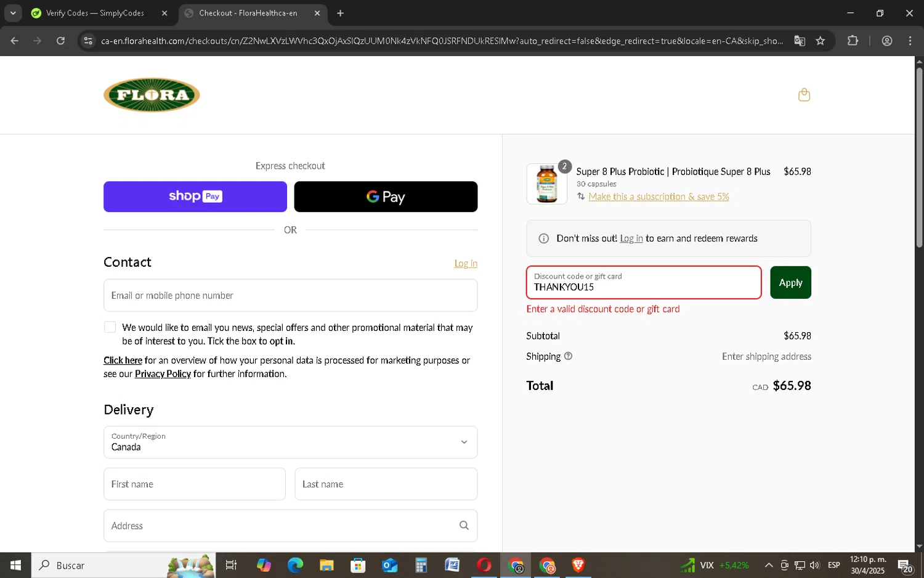
Task: Bookmark this page with the star icon
Action: [x=820, y=41]
